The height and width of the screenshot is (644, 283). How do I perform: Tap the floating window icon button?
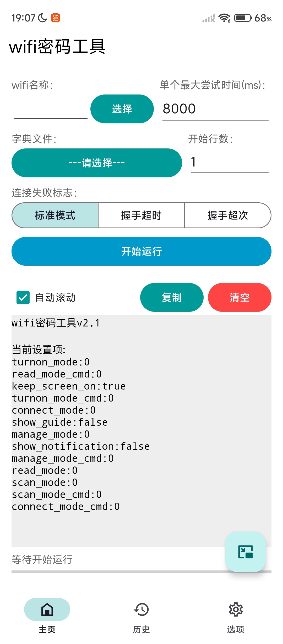coord(246,552)
